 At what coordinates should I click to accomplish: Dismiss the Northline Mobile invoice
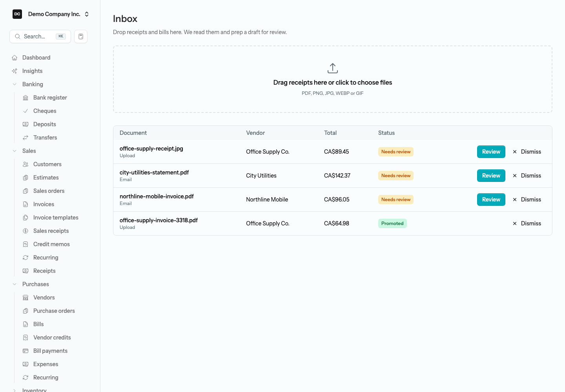[527, 200]
